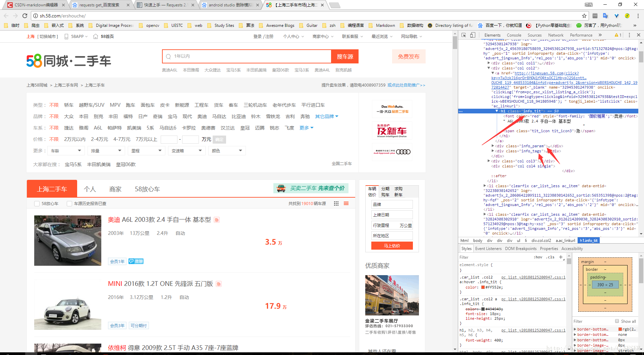Viewport: 644px width, 355px height.
Task: Close the DevTools panel
Action: pyautogui.click(x=639, y=35)
